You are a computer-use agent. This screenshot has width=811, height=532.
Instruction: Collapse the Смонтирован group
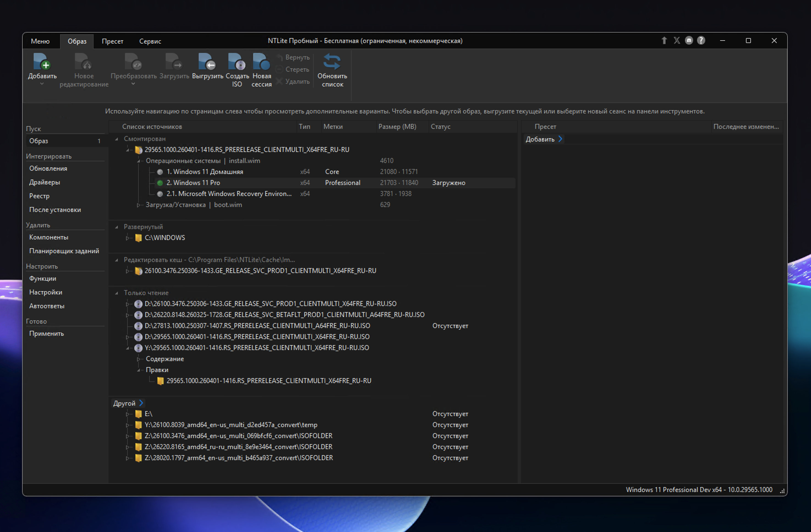pyautogui.click(x=117, y=139)
